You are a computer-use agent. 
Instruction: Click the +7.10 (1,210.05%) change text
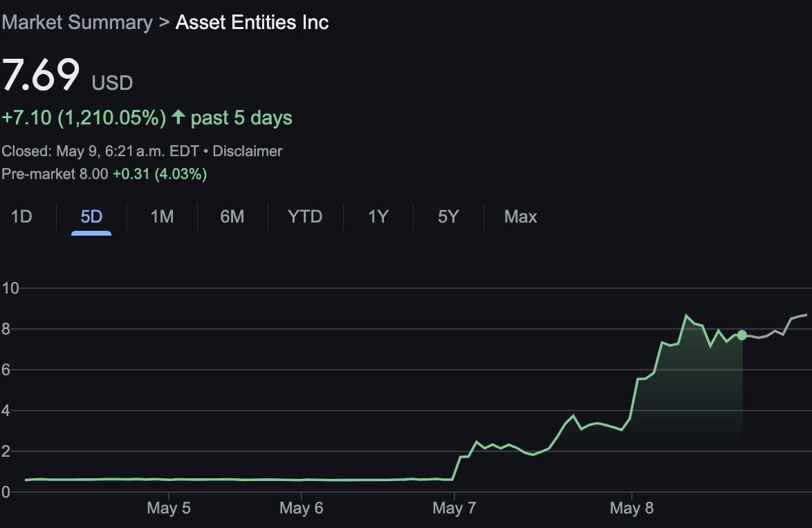point(84,118)
